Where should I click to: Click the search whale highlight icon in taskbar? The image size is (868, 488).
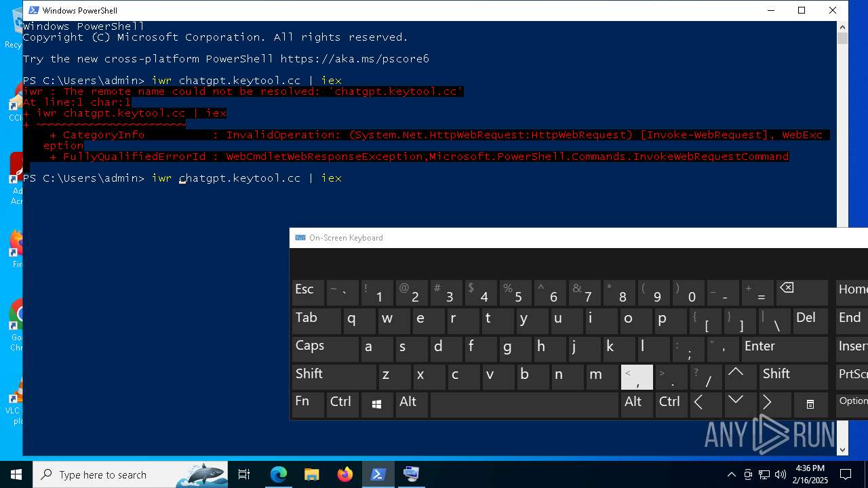pos(202,475)
